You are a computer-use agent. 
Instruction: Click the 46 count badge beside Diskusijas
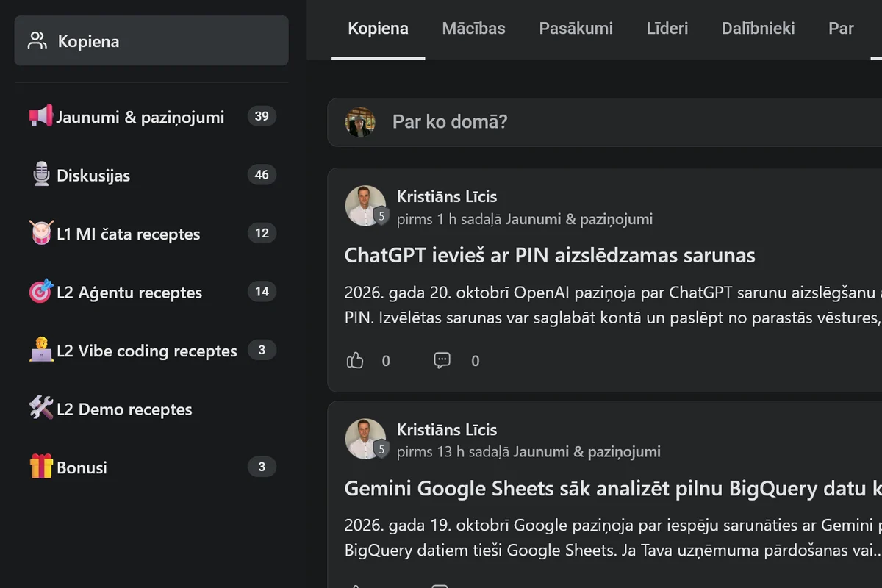[x=262, y=175]
